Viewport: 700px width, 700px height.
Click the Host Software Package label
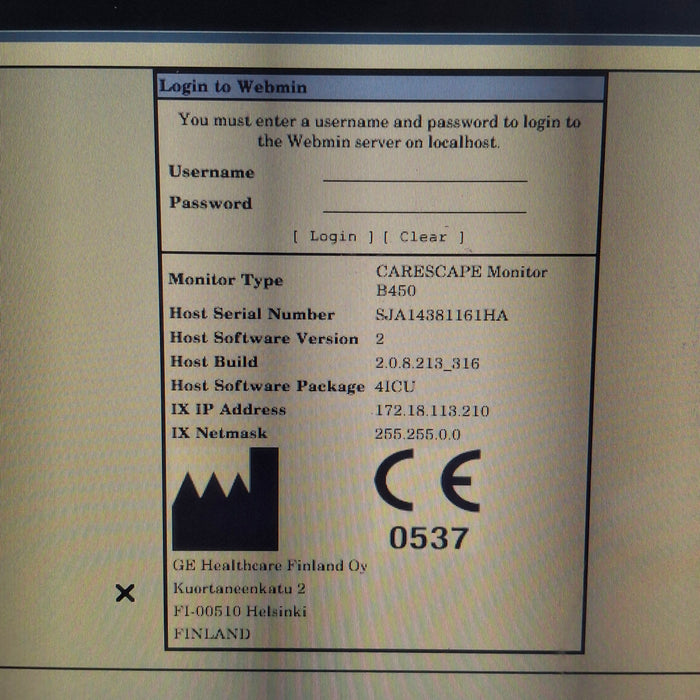[267, 386]
